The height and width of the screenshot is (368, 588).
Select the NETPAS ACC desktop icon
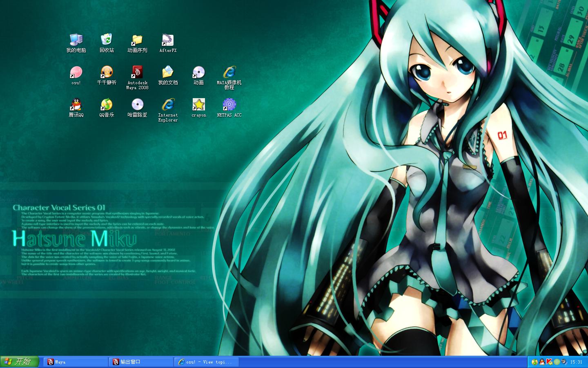229,108
